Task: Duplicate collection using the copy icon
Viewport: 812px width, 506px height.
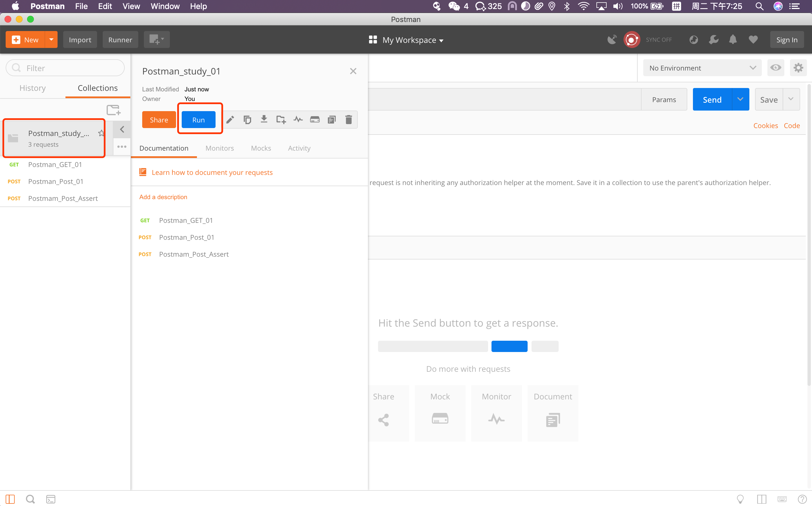Action: 247,120
